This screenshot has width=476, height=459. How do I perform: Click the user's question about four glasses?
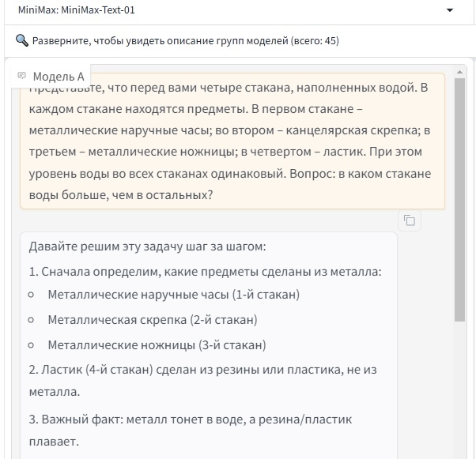click(229, 141)
